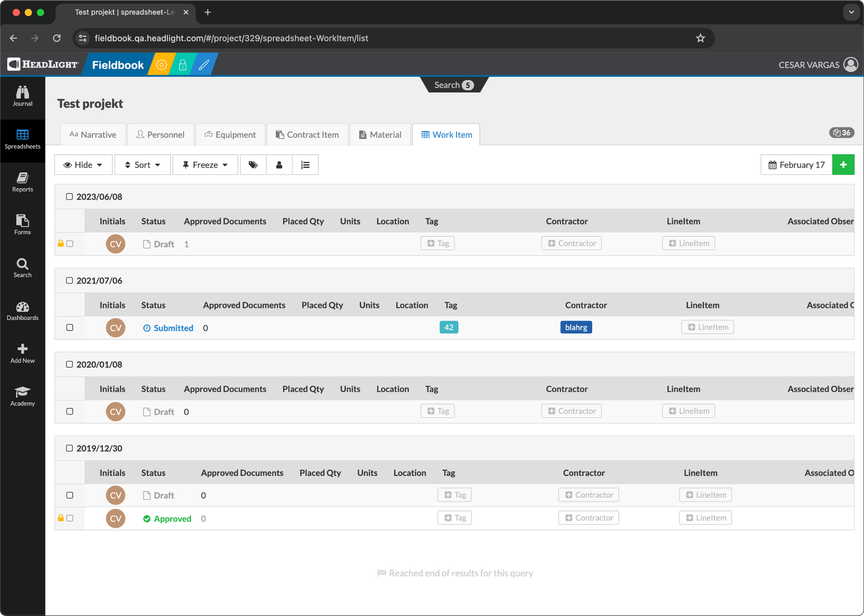Screen dimensions: 864x616
Task: Click the green plus add button
Action: (x=843, y=165)
